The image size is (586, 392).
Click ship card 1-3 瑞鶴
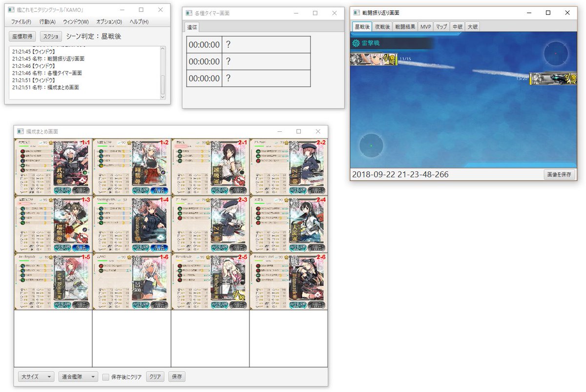53,224
